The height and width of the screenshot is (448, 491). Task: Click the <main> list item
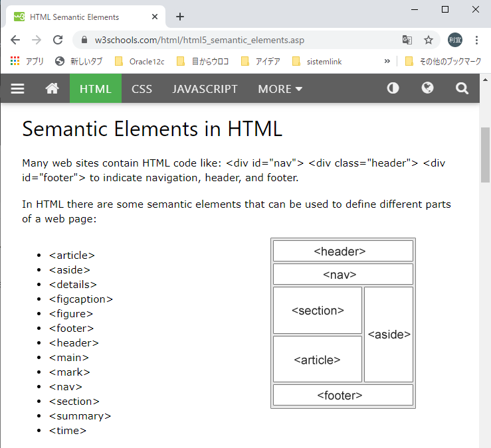pyautogui.click(x=69, y=358)
